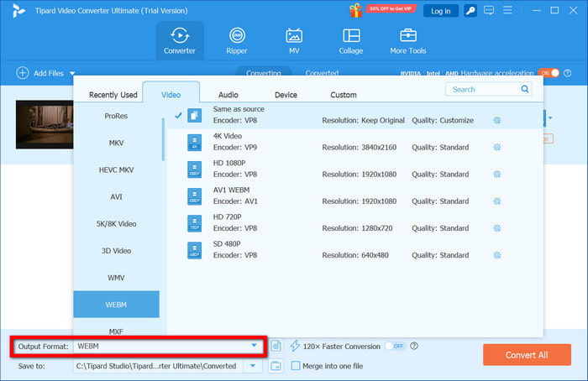588x381 pixels.
Task: Click the lightning bolt faster conversion icon
Action: pos(295,346)
